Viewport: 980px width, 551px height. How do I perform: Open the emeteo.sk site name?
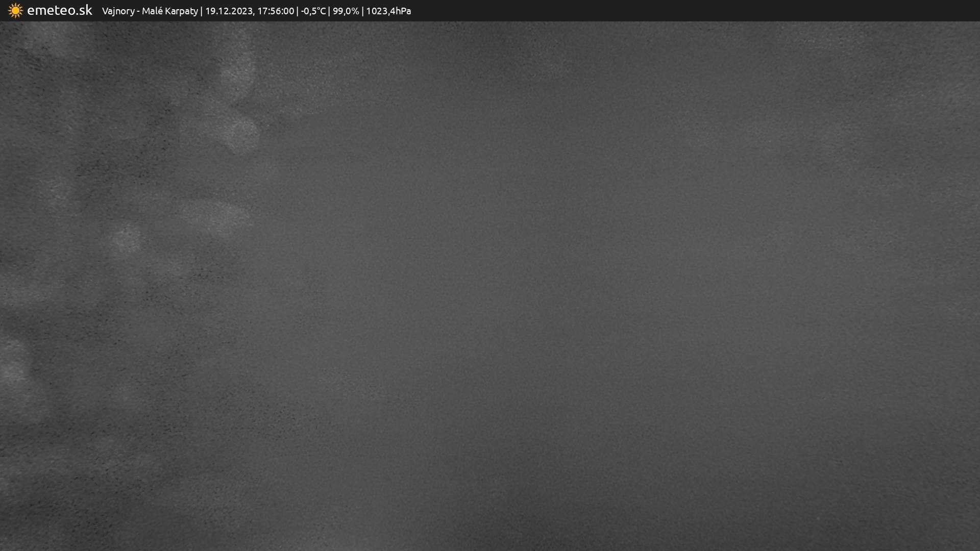(59, 11)
